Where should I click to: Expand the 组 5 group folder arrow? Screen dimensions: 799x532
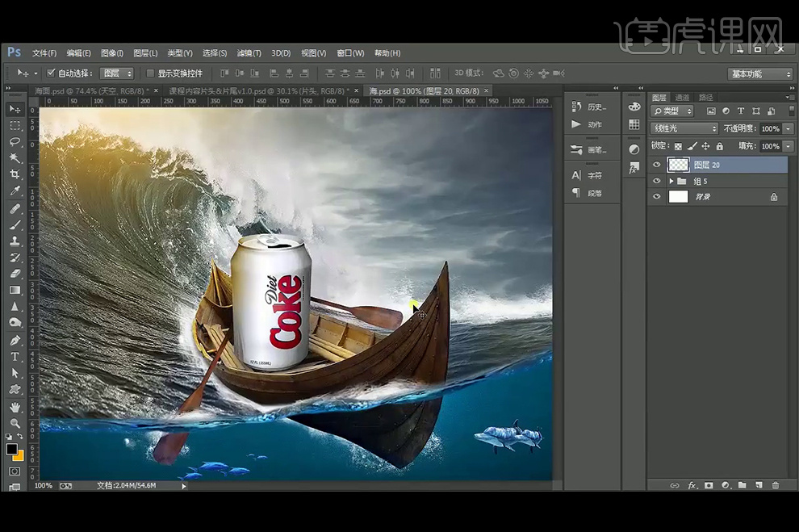click(671, 182)
